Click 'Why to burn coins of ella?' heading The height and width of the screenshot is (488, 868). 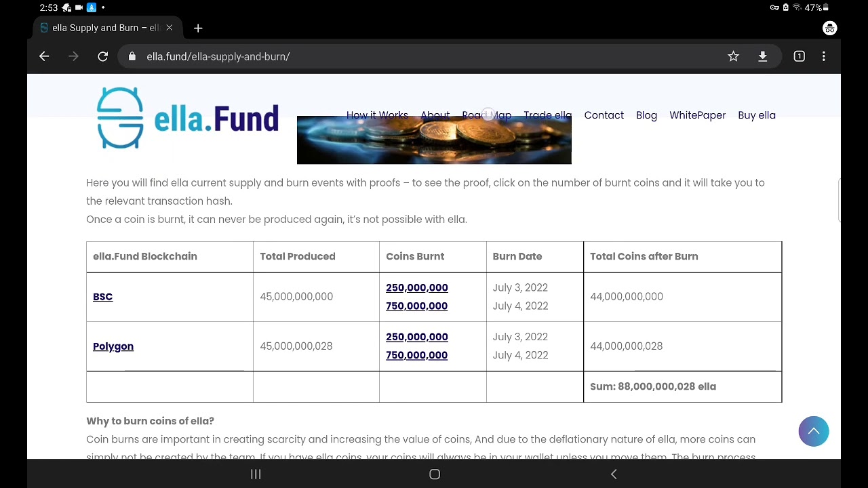point(151,421)
